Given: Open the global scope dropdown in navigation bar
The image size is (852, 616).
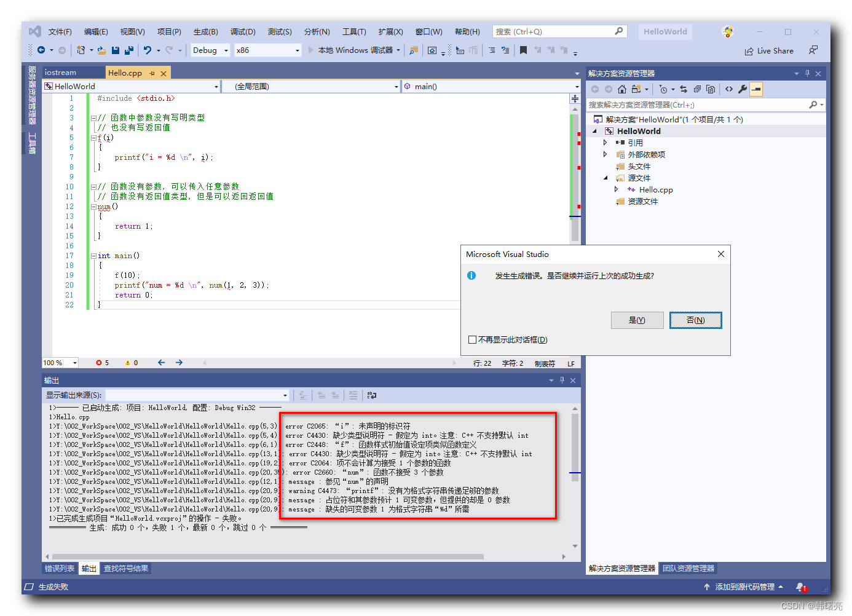Looking at the screenshot, I should 310,87.
